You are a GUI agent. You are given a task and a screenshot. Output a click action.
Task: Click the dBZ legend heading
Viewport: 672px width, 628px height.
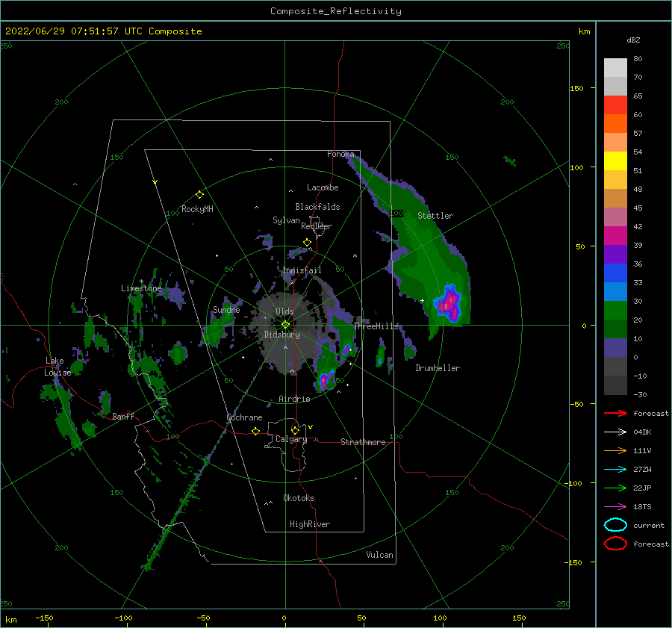(633, 40)
